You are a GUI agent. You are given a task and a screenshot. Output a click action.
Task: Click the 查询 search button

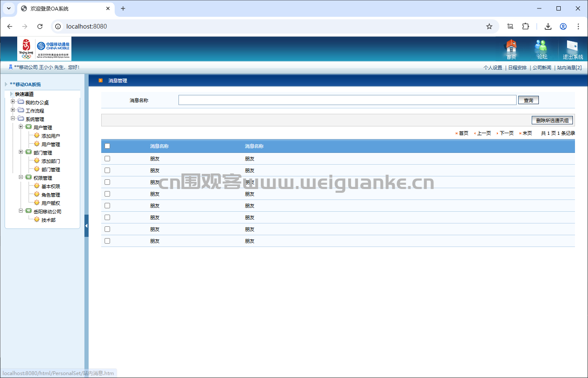pos(528,100)
